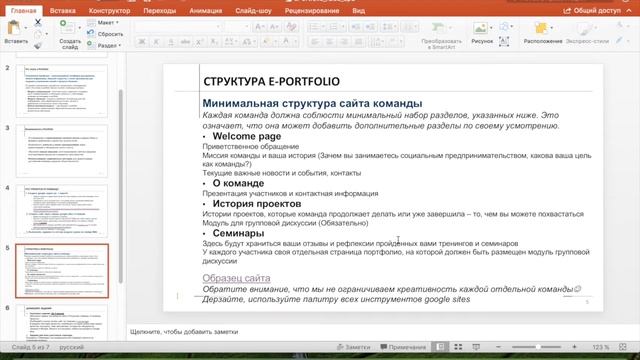Click the Образец сайта link
This screenshot has height=360, width=640.
tap(236, 278)
